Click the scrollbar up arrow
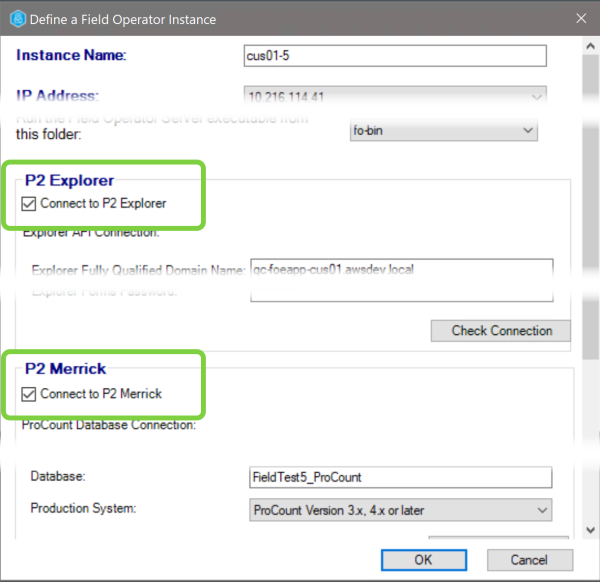 pos(590,46)
